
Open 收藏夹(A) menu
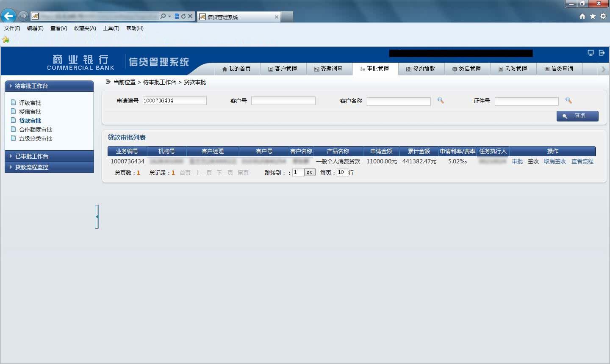[x=85, y=28]
